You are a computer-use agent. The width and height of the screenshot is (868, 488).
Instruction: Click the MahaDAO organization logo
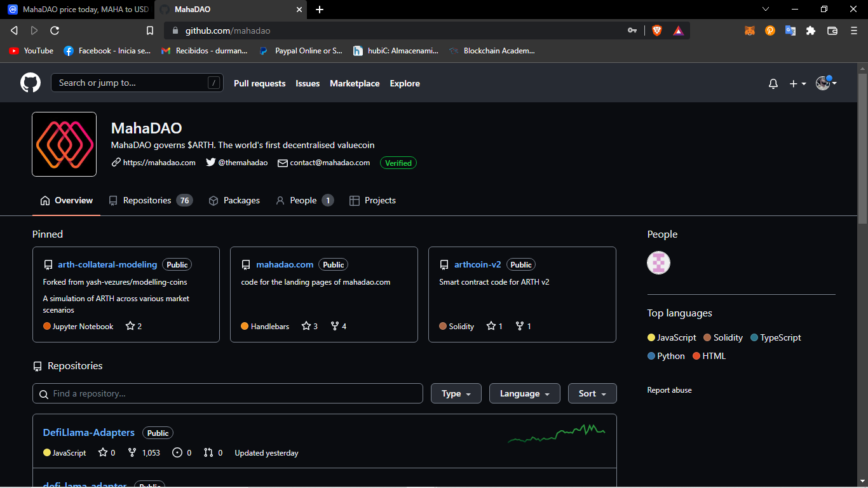tap(64, 144)
